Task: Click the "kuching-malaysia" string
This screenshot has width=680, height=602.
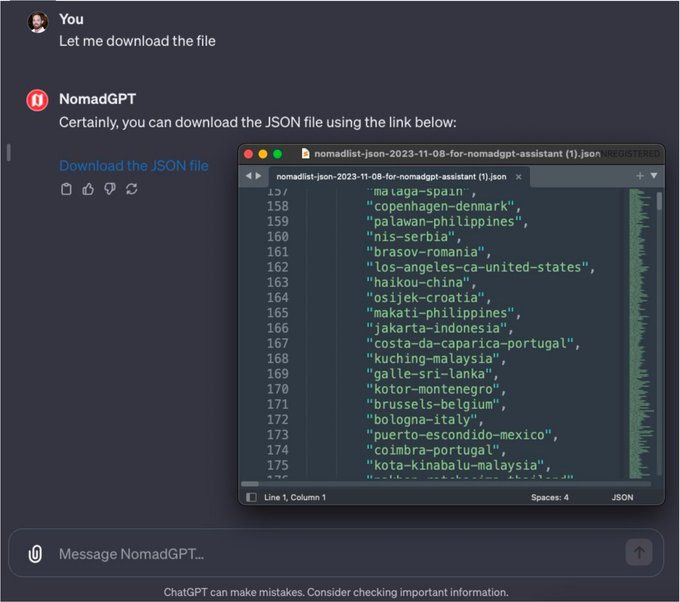Action: click(x=433, y=359)
